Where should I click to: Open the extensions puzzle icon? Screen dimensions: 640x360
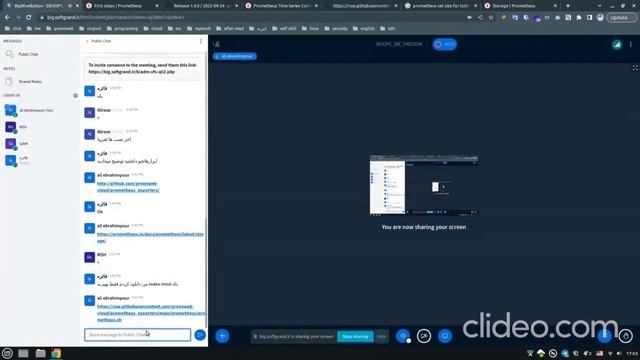tap(579, 18)
